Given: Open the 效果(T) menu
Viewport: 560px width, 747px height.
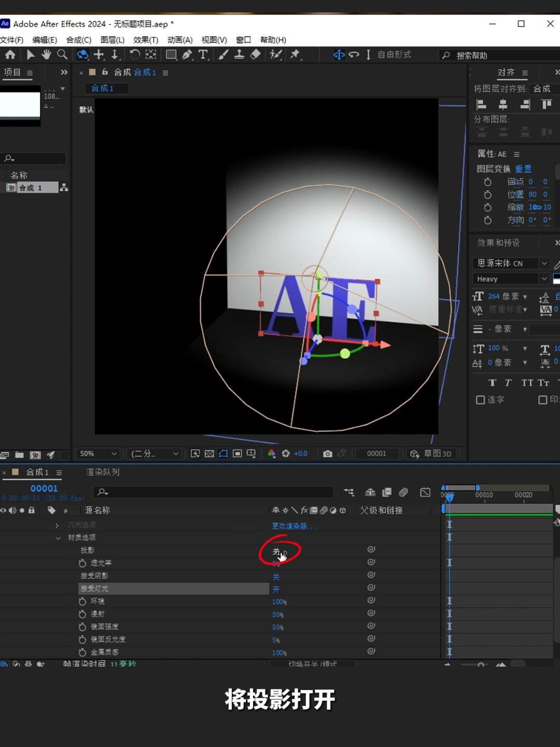Looking at the screenshot, I should coord(146,40).
